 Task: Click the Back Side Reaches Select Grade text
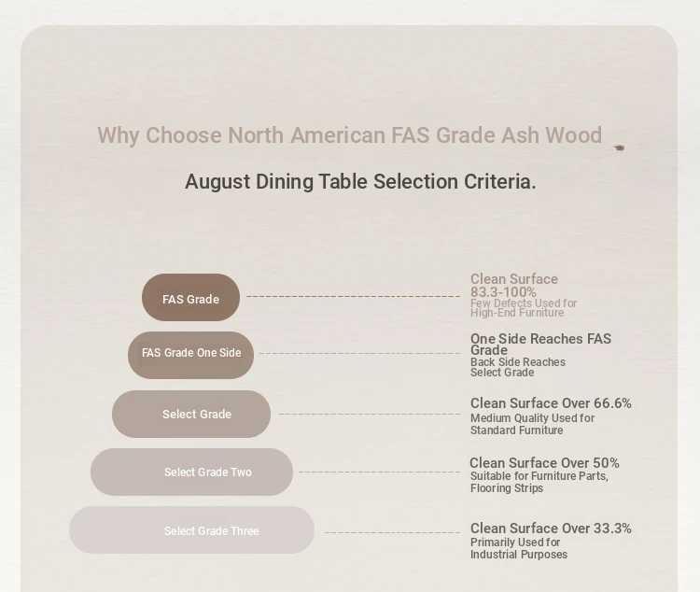point(517,367)
